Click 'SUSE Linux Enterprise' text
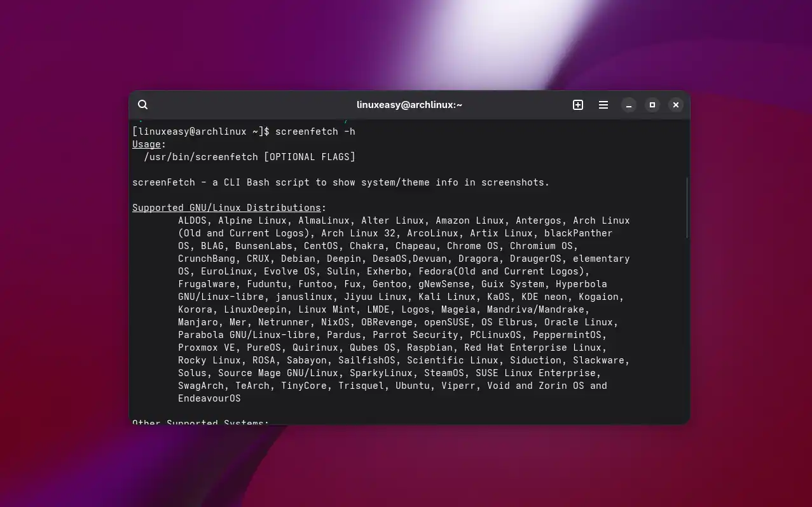 [x=535, y=373]
